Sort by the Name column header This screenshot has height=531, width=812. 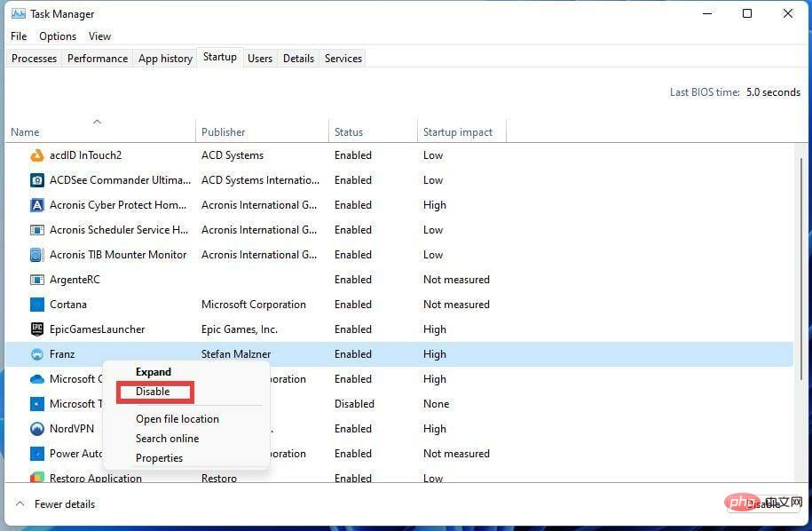pos(25,132)
